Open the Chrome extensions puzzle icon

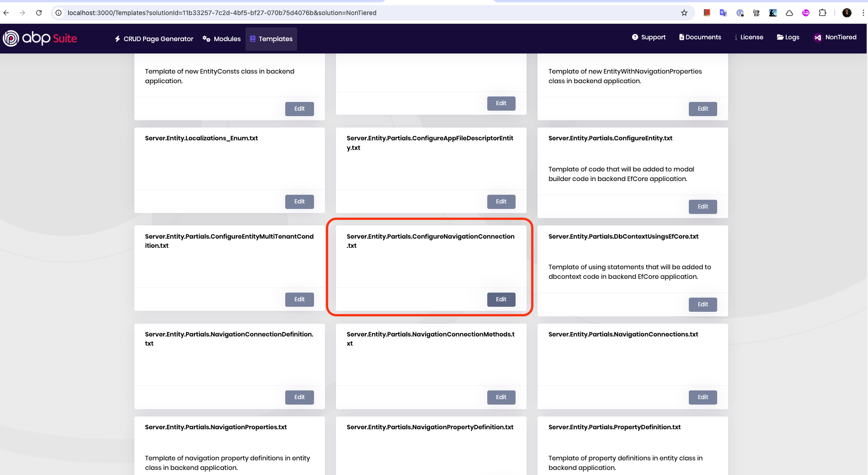click(x=822, y=13)
